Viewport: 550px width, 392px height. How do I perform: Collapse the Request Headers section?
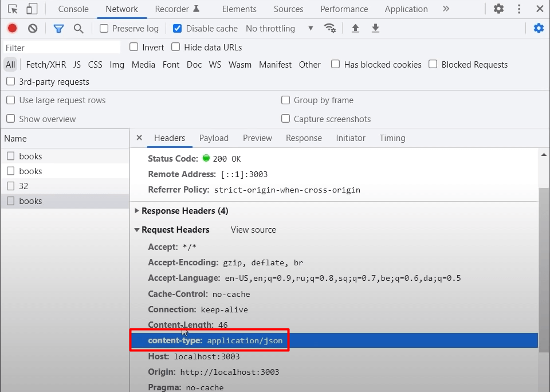pos(137,230)
